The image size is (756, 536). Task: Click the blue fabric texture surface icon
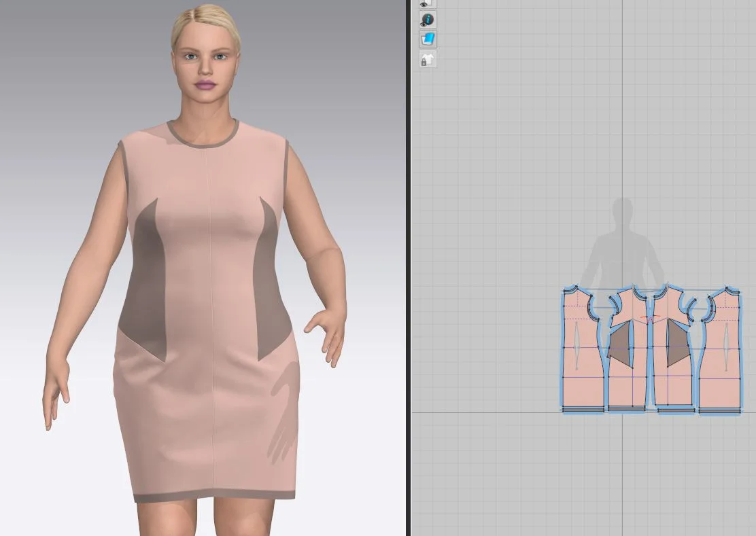(427, 39)
